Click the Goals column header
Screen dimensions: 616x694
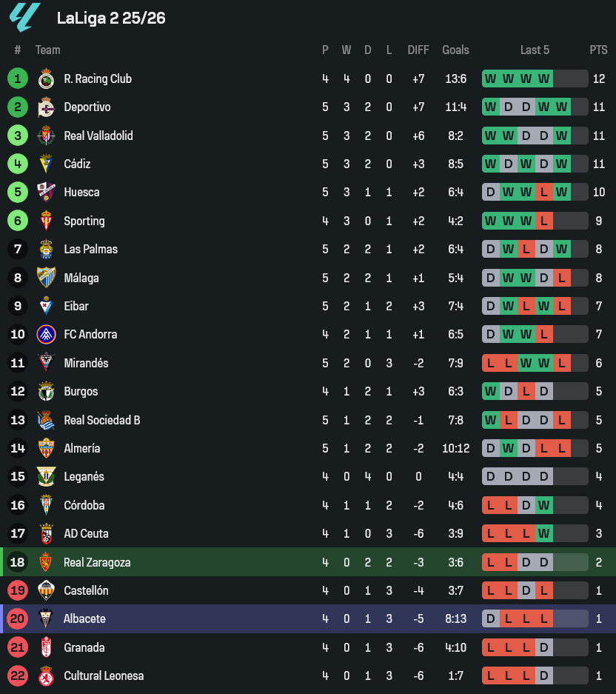[455, 50]
